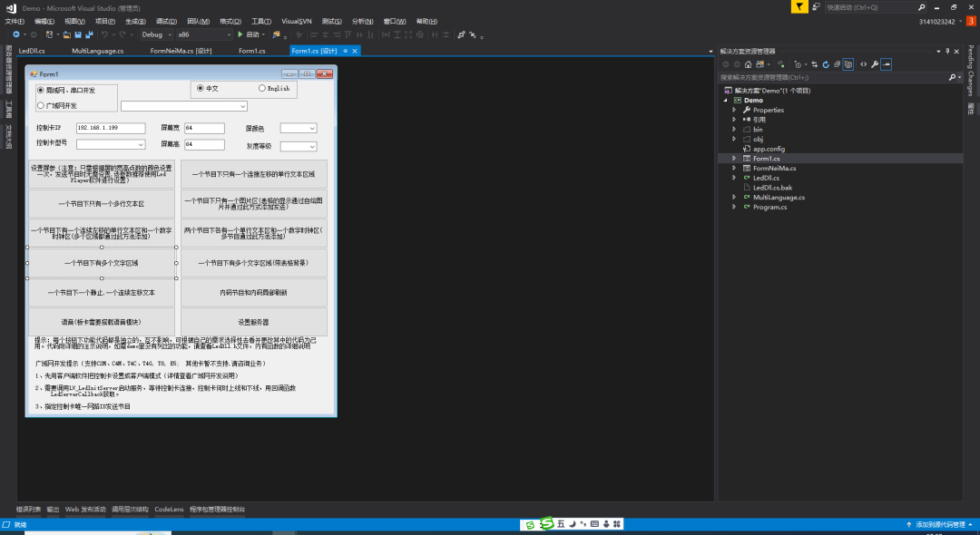Open the 控制卡型号 combo box

110,144
